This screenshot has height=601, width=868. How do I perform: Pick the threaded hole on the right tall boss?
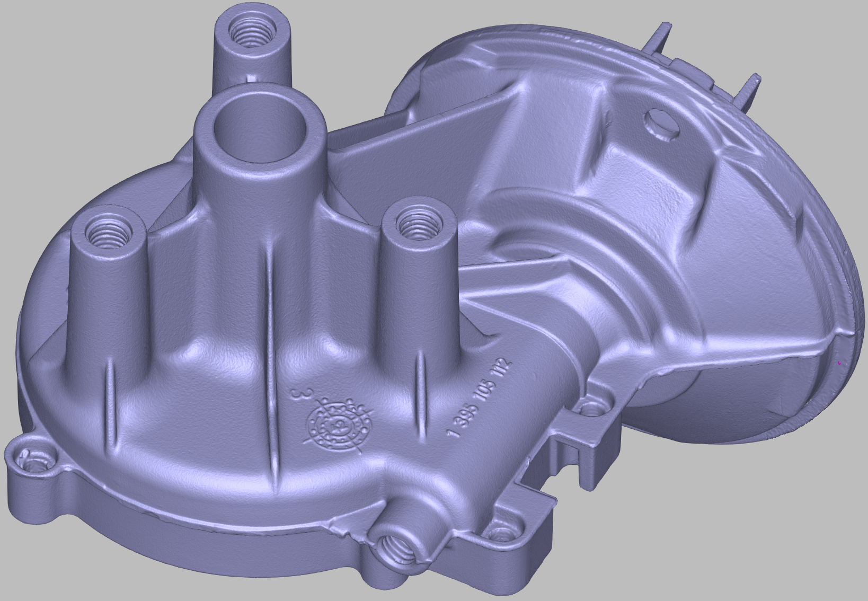416,226
